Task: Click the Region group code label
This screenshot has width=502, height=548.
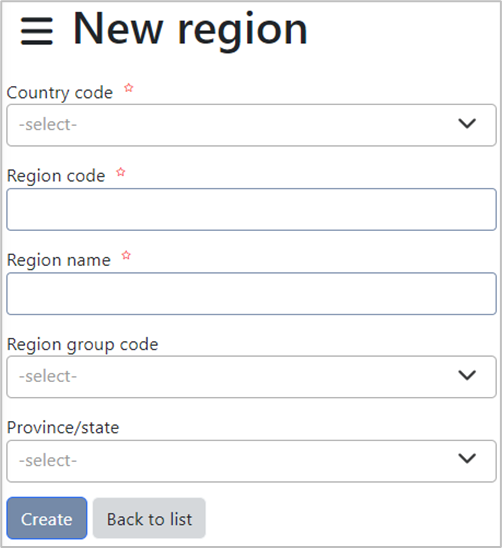Action: point(83,345)
